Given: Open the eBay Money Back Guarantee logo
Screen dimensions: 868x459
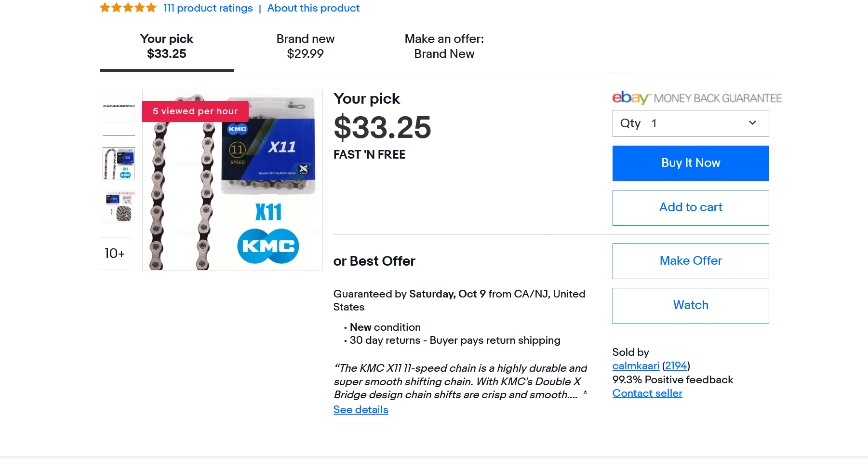Looking at the screenshot, I should [x=696, y=98].
